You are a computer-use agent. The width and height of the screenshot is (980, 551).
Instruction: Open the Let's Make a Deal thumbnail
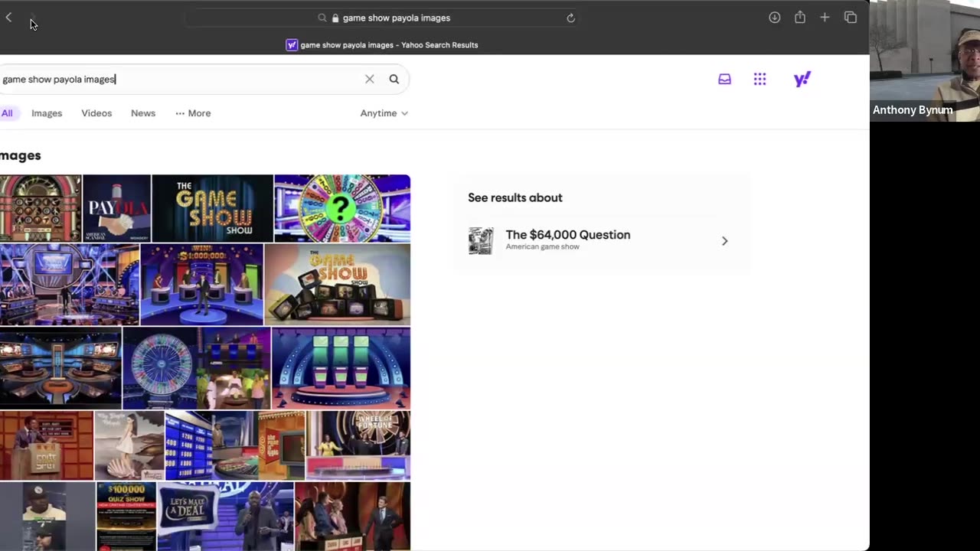coord(225,517)
